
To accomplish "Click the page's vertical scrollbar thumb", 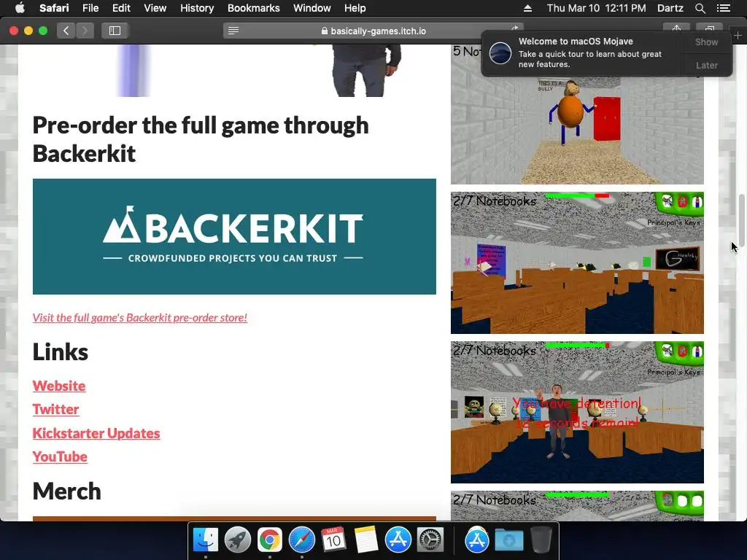I will tap(741, 220).
